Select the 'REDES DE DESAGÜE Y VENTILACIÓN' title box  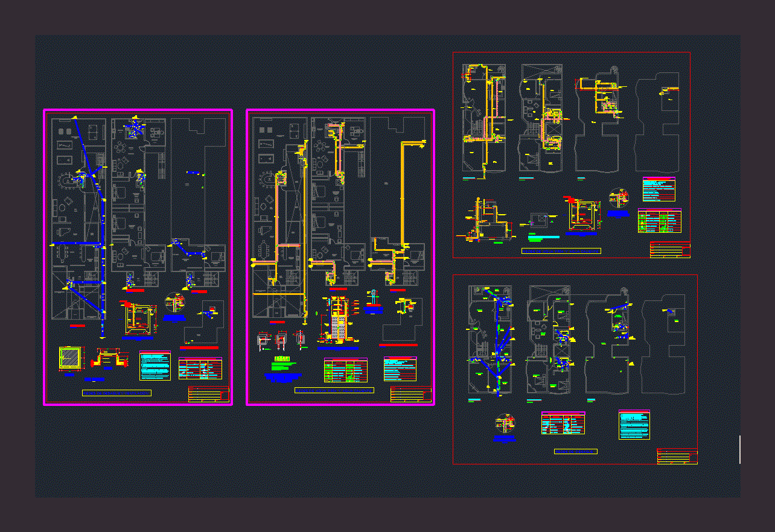pyautogui.click(x=116, y=393)
